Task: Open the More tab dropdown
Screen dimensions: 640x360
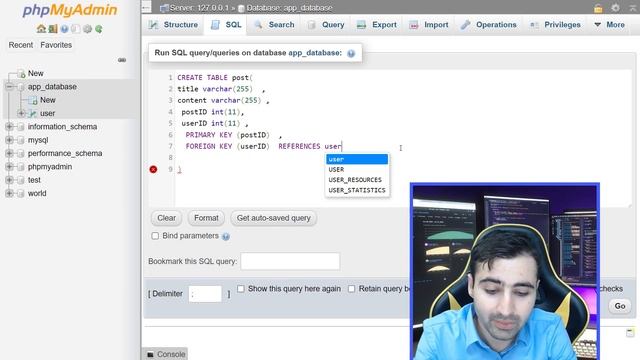Action: (609, 25)
